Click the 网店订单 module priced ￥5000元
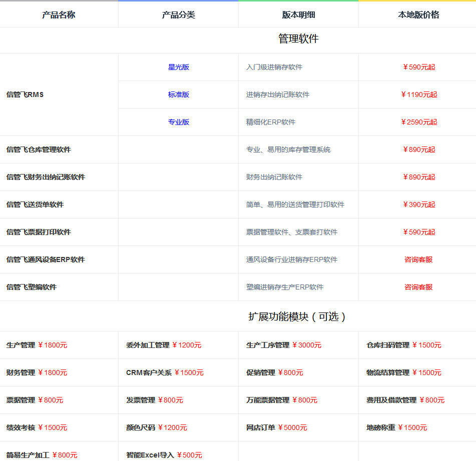This screenshot has height=461, width=476. (261, 427)
